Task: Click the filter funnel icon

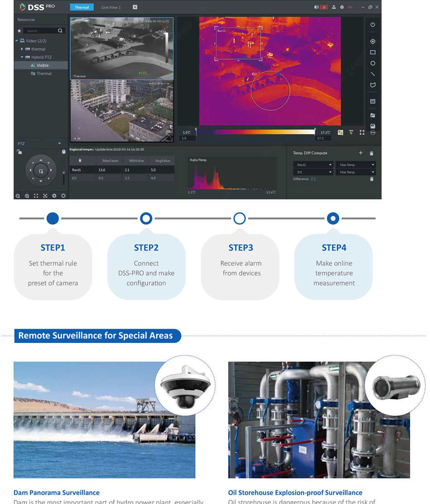Action: pyautogui.click(x=351, y=132)
